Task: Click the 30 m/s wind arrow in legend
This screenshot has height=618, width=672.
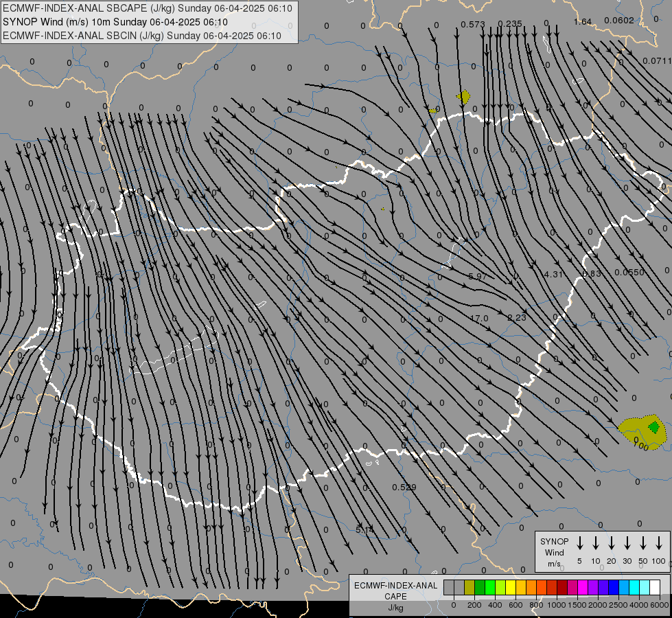Action: click(627, 543)
